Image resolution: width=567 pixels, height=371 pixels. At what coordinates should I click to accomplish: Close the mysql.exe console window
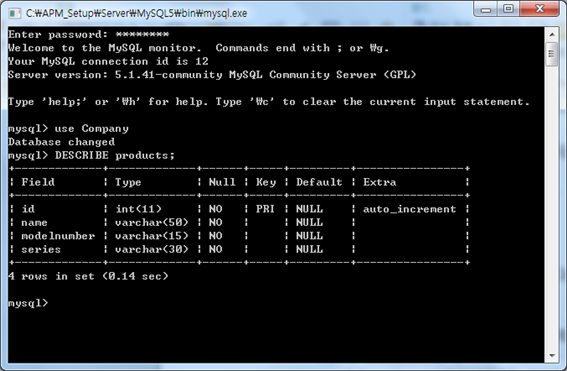pos(540,9)
